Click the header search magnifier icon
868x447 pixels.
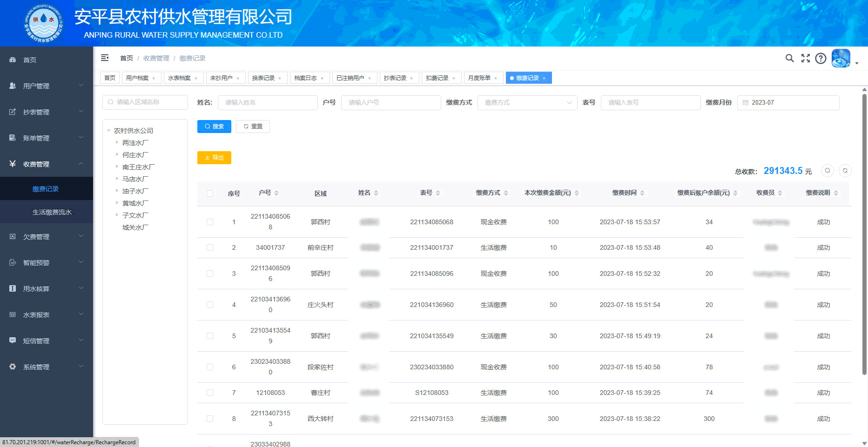[789, 58]
